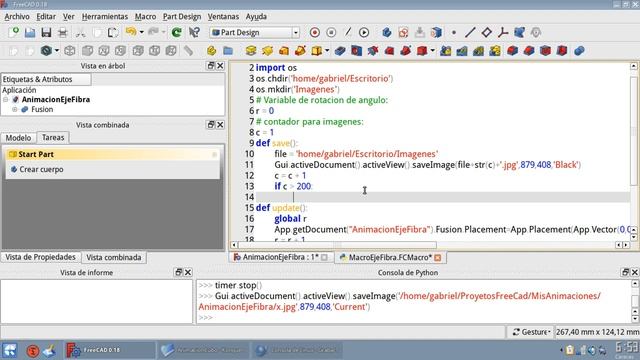Viewport: 640px width, 360px height.
Task: Click the Stop macro recording icon
Action: point(331,32)
